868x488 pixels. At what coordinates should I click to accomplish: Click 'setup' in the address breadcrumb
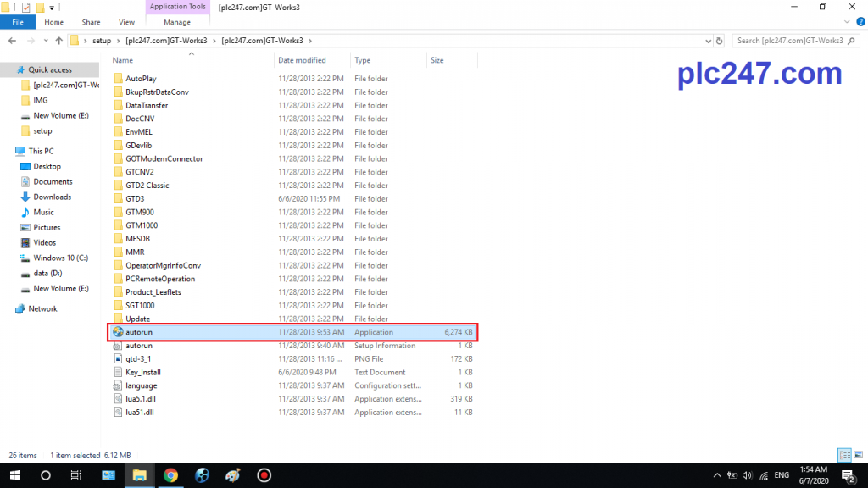point(102,41)
